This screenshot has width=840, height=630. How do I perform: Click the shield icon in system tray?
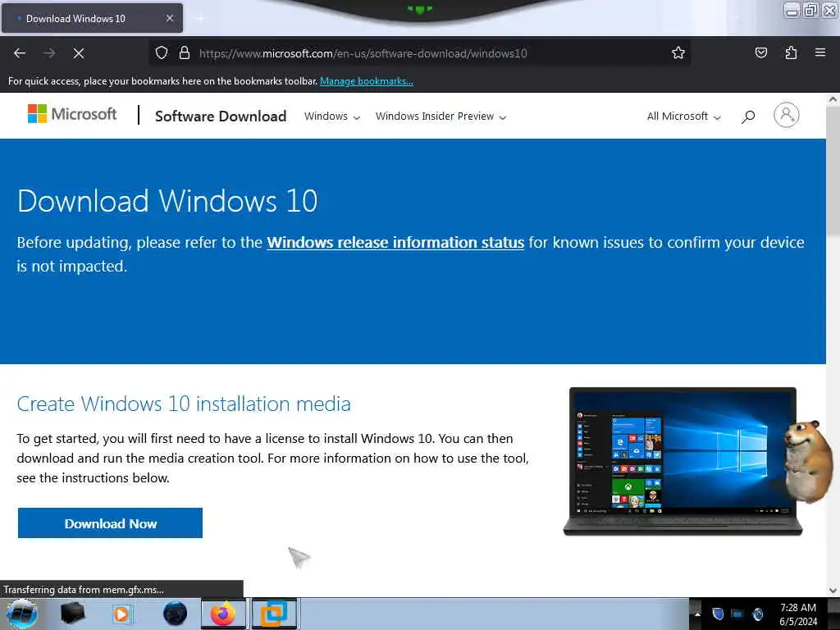(718, 614)
